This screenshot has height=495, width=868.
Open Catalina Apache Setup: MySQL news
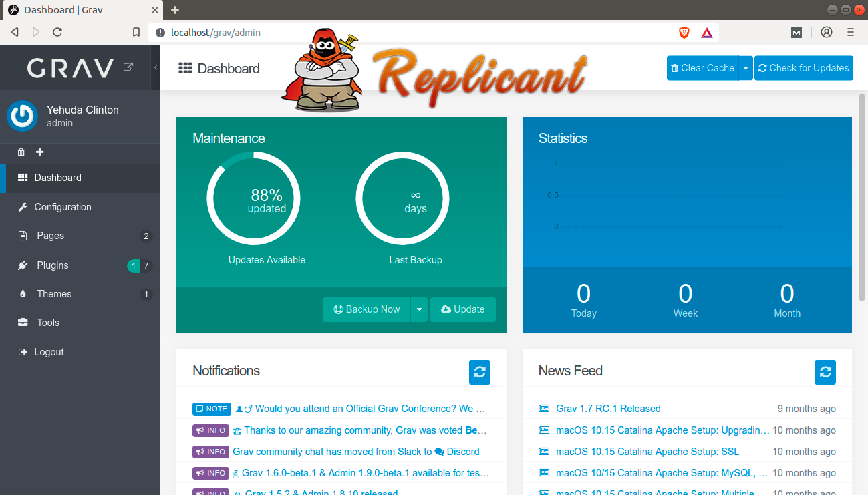(x=662, y=473)
